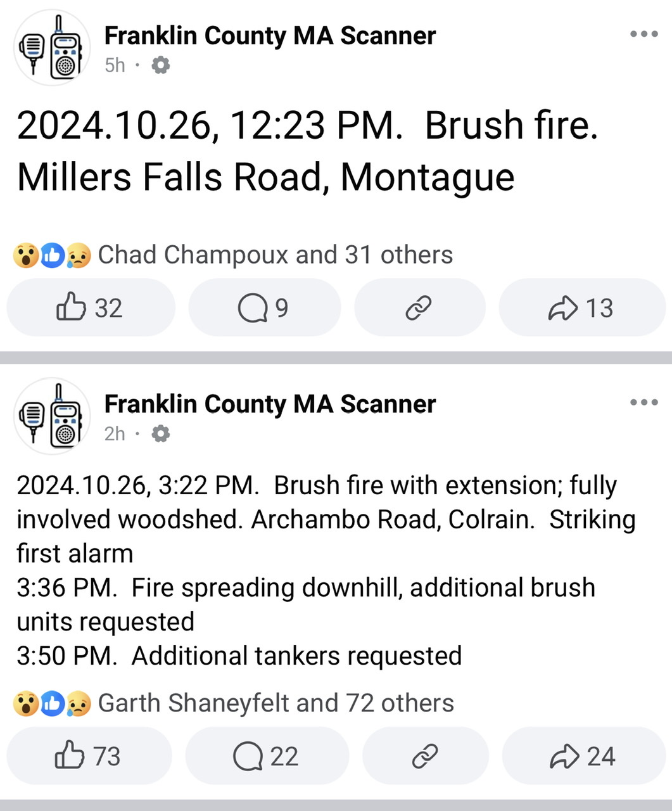Open the 5h timestamp of first post
Viewport: 672px width, 811px height.
(x=115, y=65)
